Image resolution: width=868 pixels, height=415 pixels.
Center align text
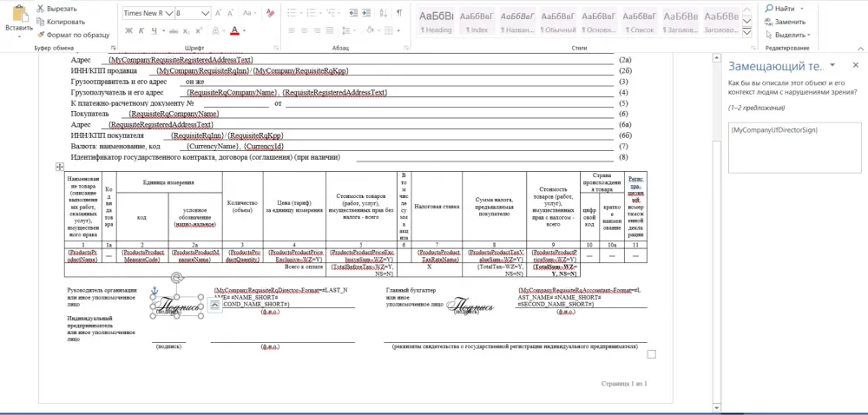click(305, 30)
